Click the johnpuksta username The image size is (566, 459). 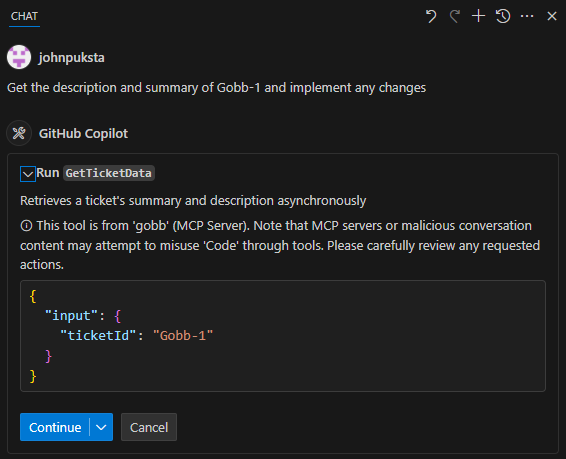(71, 58)
